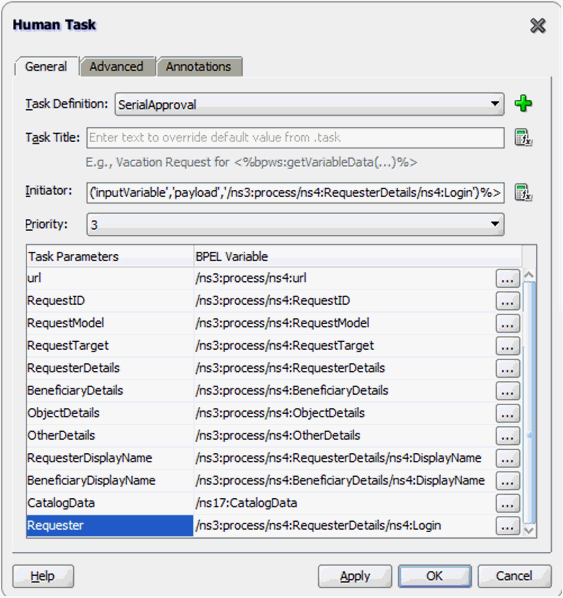Click the Task Parameters column header
This screenshot has width=563, height=598.
tap(110, 256)
